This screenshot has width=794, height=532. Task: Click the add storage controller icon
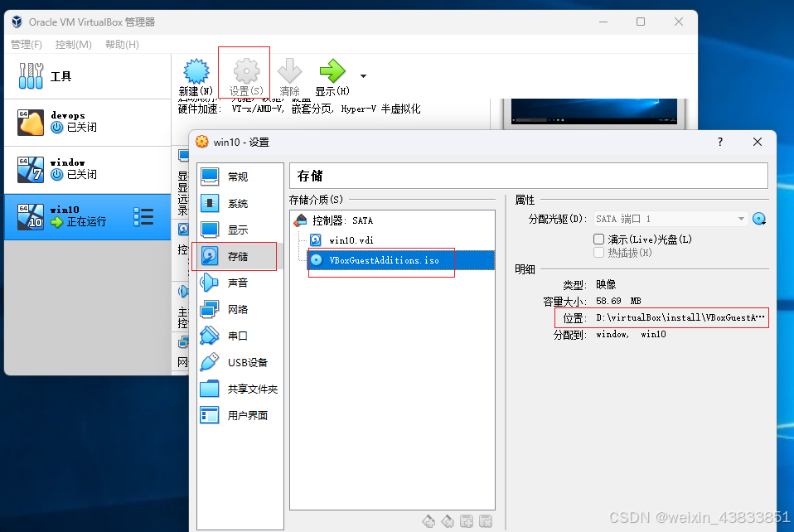click(x=428, y=521)
